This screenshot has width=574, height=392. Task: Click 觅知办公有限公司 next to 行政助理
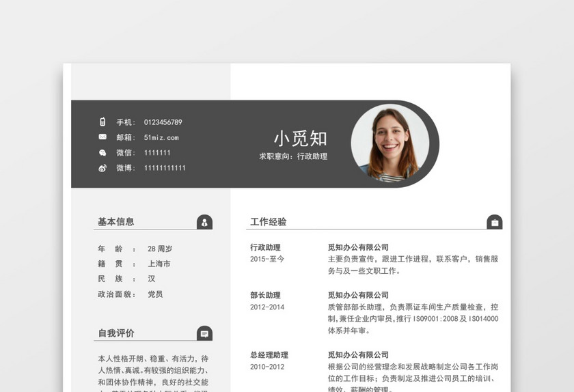coord(358,247)
